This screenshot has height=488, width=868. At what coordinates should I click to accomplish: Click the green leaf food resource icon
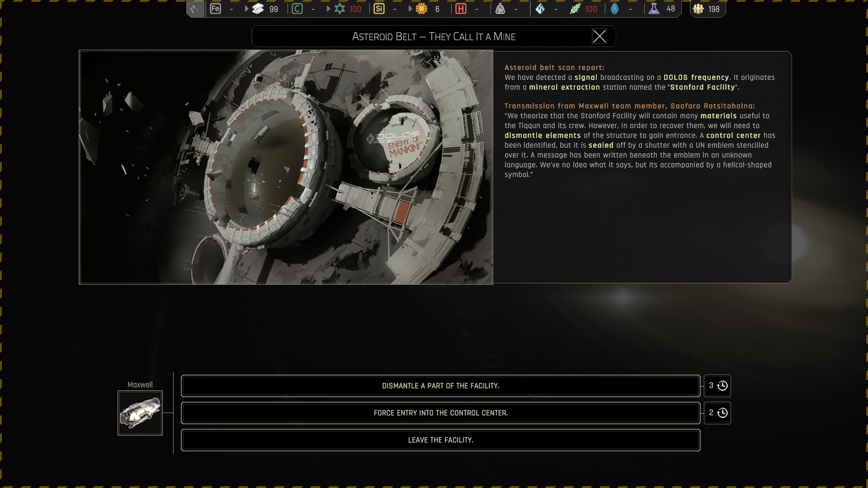575,9
